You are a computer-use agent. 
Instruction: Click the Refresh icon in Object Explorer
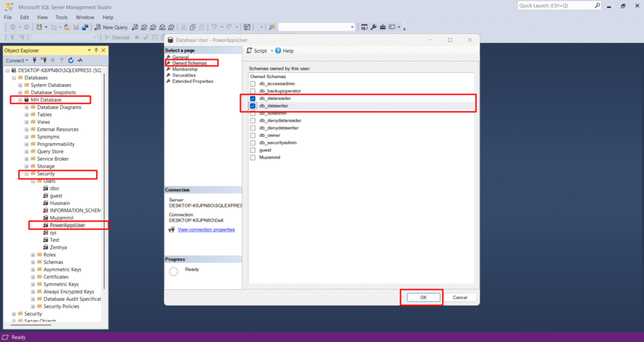[x=71, y=60]
